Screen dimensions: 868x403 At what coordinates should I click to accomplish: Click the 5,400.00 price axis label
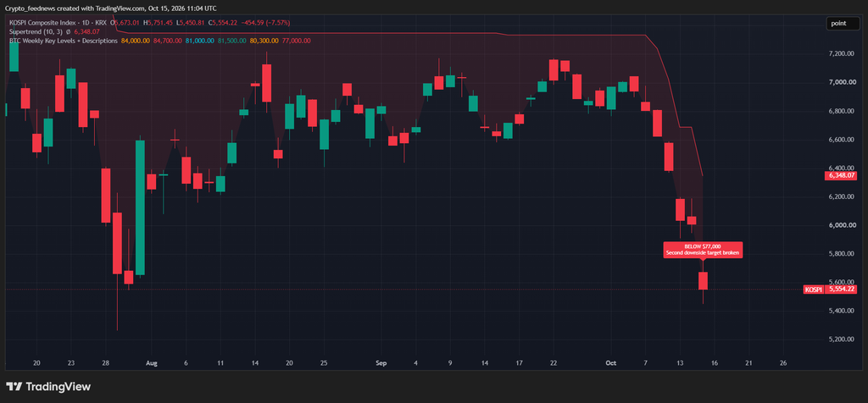tap(841, 312)
